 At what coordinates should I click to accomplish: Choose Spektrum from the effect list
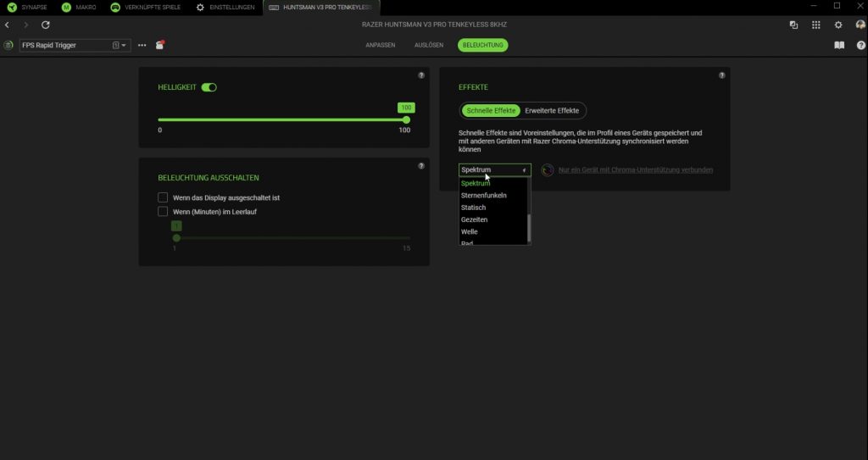(x=493, y=183)
